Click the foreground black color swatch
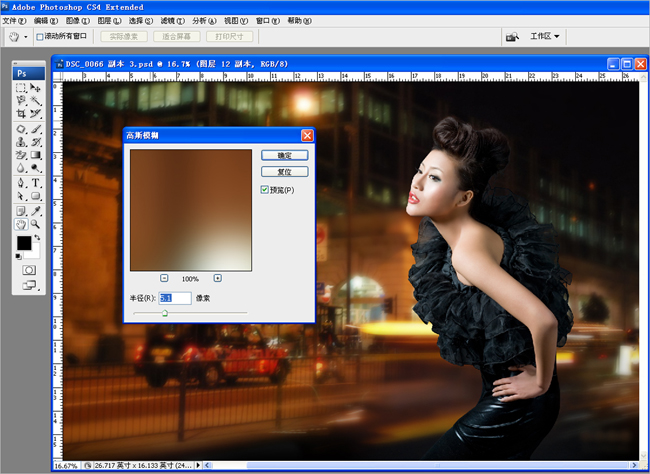This screenshot has height=474, width=650. coord(25,243)
